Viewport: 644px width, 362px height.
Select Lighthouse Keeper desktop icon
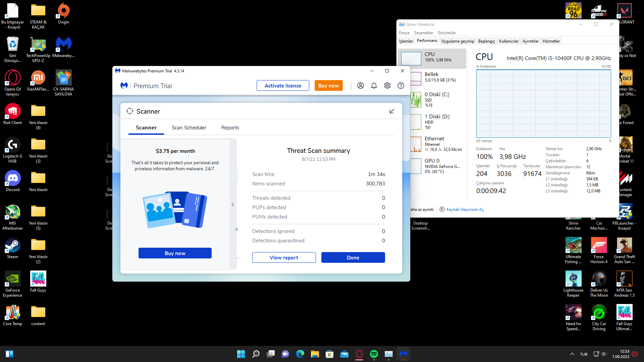tap(574, 284)
